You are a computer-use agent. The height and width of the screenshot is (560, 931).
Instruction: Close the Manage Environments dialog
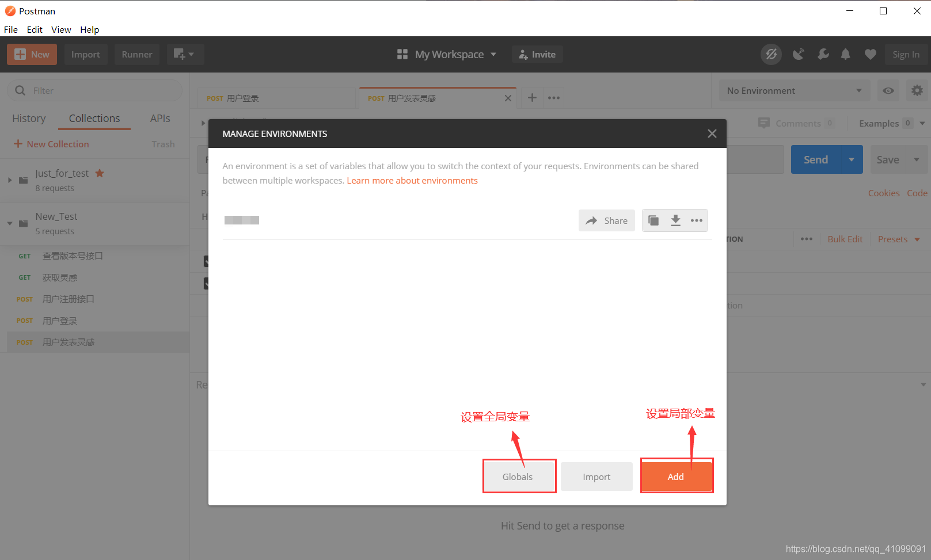coord(712,134)
